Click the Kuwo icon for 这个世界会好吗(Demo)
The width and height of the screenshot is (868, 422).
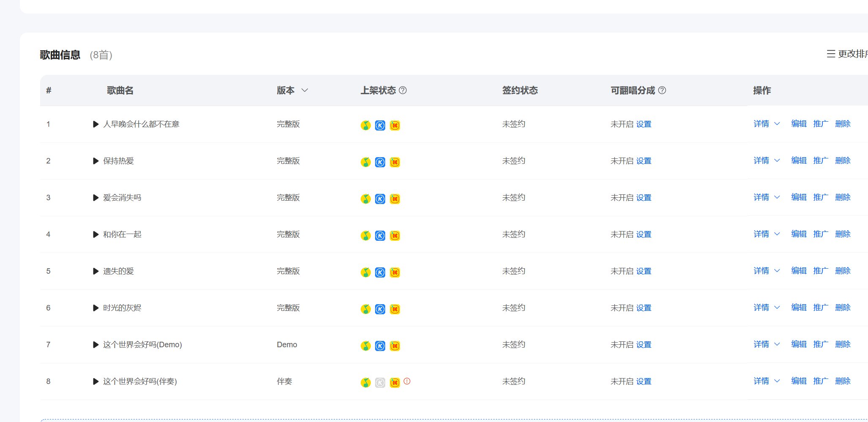point(395,346)
